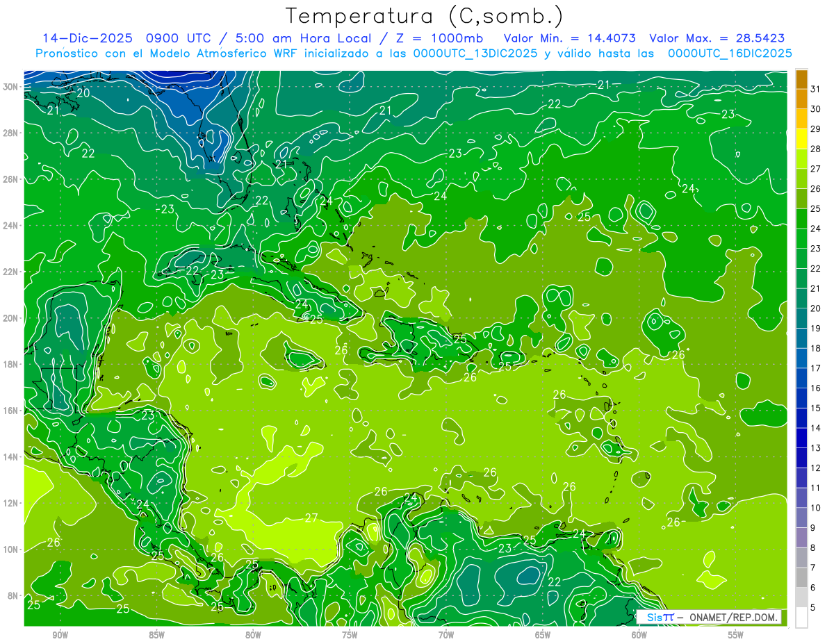Click the '90W' longitude axis label
The height and width of the screenshot is (644, 834).
60,634
